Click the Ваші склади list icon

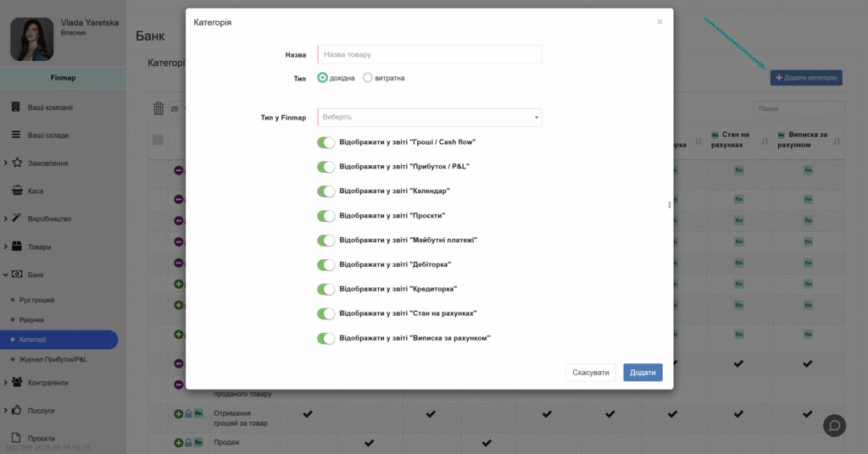(x=16, y=135)
